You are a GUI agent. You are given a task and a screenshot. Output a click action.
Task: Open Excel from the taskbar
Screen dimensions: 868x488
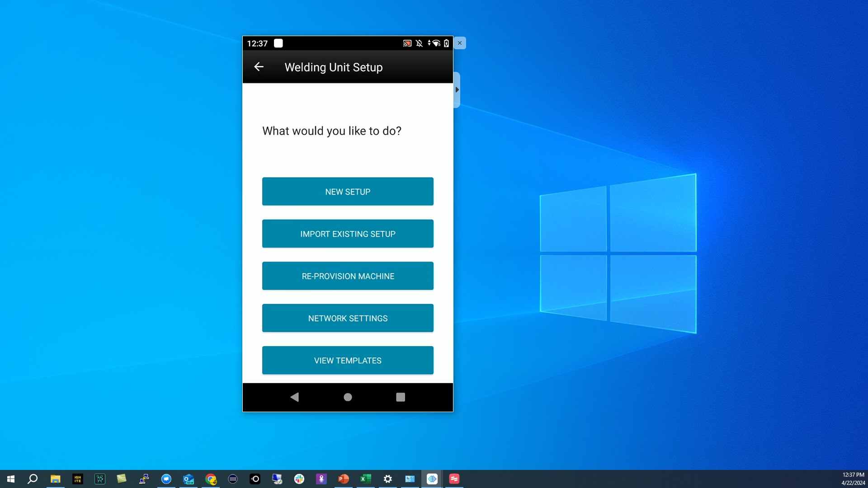(366, 479)
